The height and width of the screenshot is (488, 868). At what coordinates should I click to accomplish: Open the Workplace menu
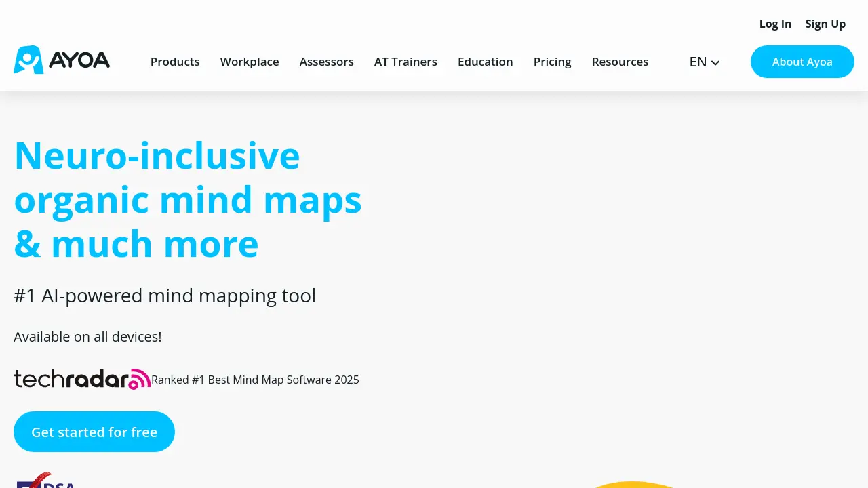(x=250, y=62)
